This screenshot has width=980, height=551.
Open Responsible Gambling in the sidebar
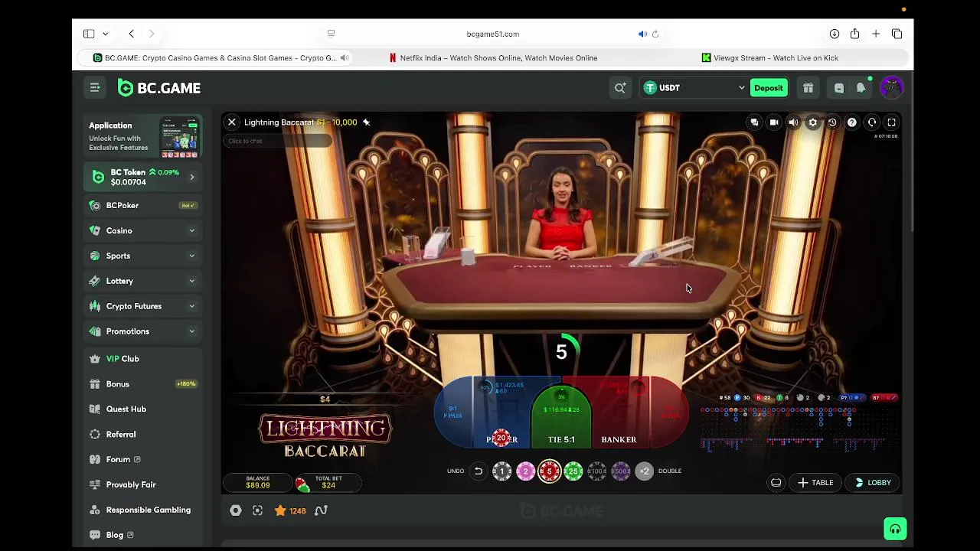pos(142,510)
